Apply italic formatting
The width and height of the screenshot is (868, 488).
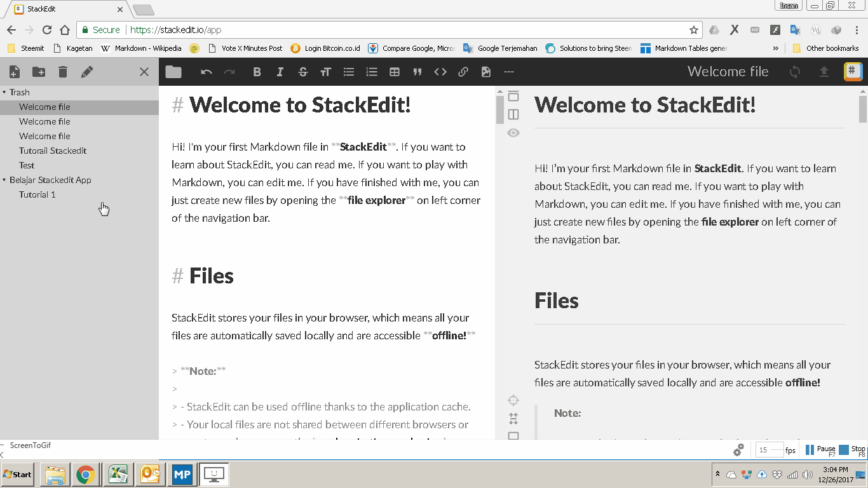coord(280,72)
